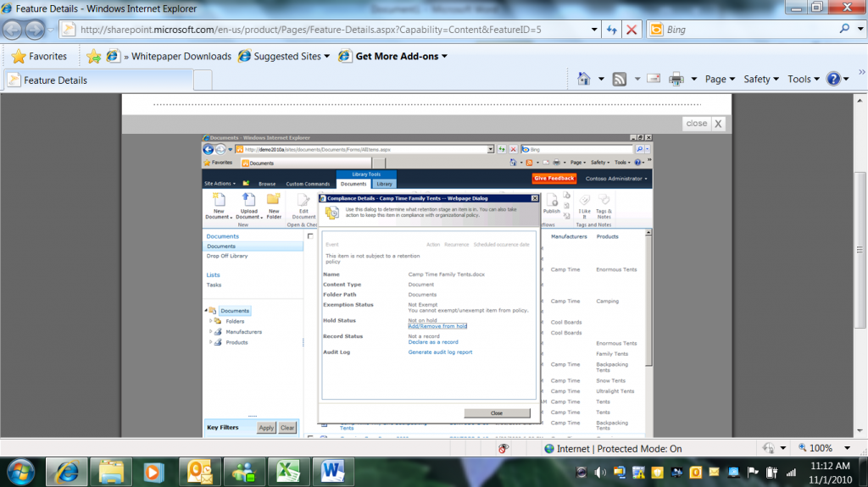Viewport: 868px width, 487px height.
Task: Click Declare as a record link
Action: point(433,342)
